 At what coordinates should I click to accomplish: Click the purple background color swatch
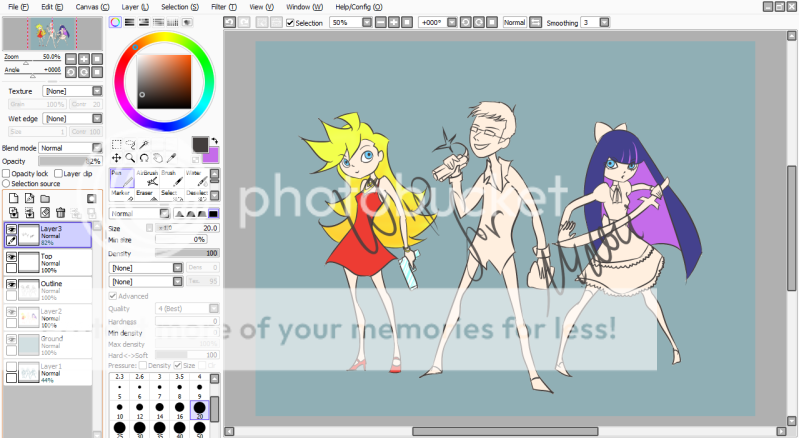211,155
